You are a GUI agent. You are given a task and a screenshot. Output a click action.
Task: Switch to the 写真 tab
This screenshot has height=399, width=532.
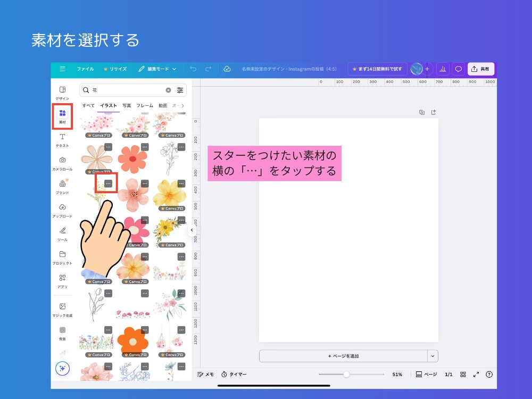[x=127, y=105]
